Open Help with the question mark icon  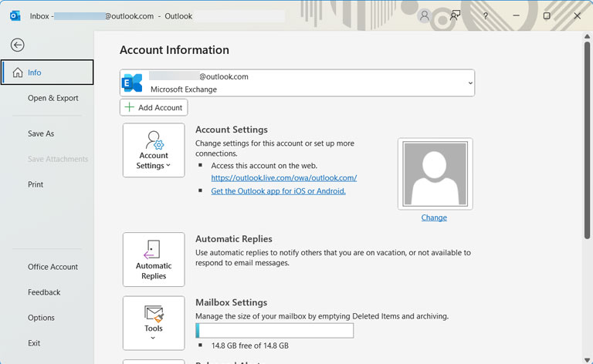(485, 16)
